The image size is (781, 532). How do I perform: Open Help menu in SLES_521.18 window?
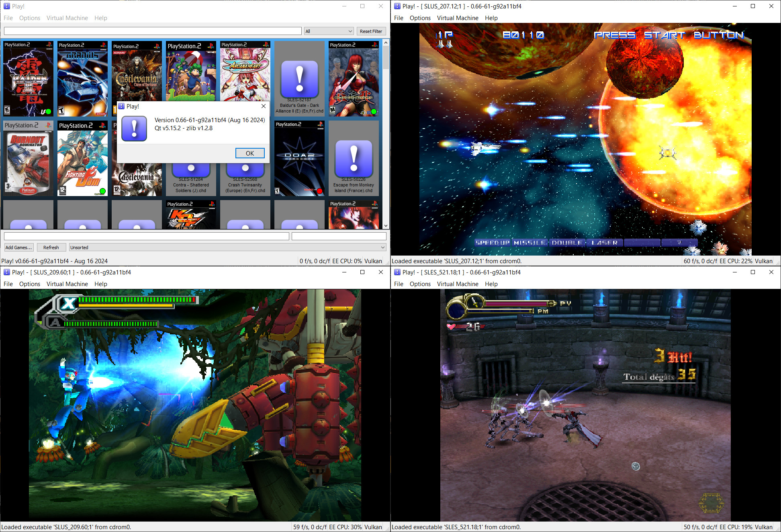tap(491, 284)
